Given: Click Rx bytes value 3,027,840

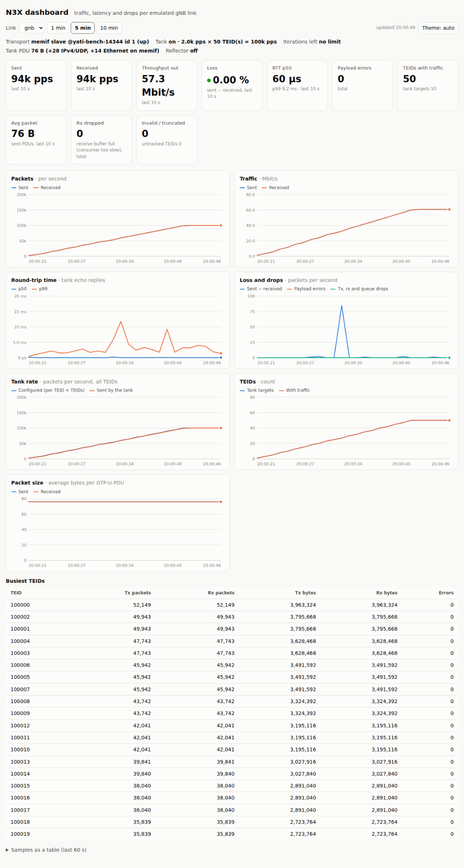Looking at the screenshot, I should [385, 774].
